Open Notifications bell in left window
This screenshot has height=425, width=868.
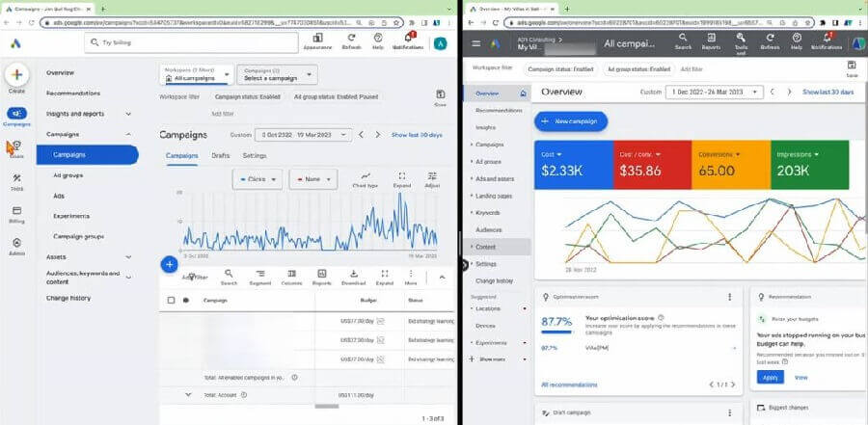(409, 39)
